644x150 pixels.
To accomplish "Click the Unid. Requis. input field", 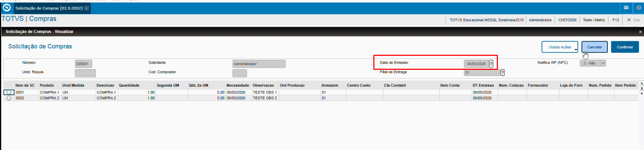I will pos(85,73).
